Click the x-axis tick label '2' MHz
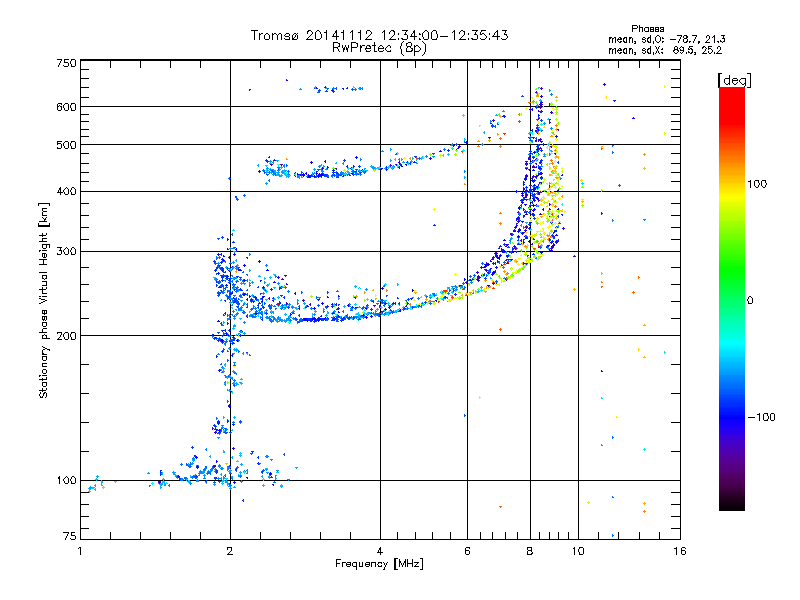The width and height of the screenshot is (800, 600). 230,551
